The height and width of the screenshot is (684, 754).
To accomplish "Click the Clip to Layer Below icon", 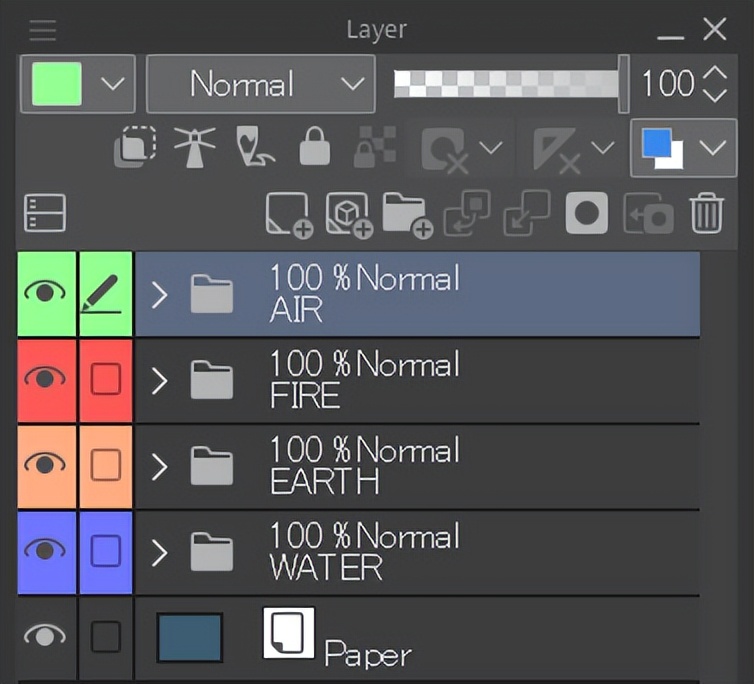I will coord(135,148).
